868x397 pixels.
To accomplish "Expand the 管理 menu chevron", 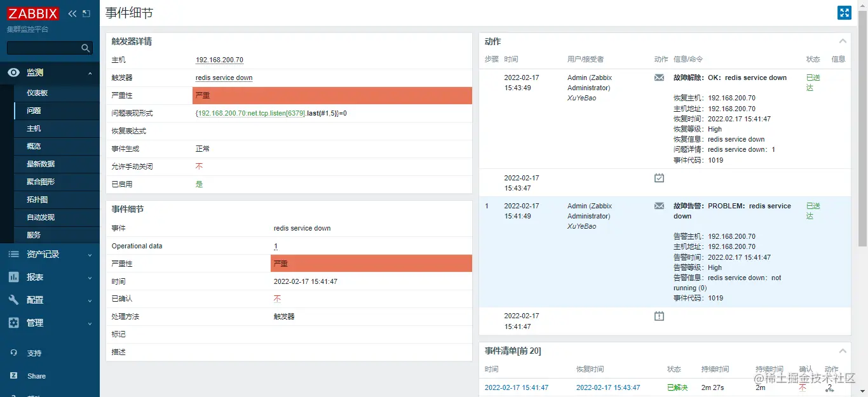I will point(90,323).
